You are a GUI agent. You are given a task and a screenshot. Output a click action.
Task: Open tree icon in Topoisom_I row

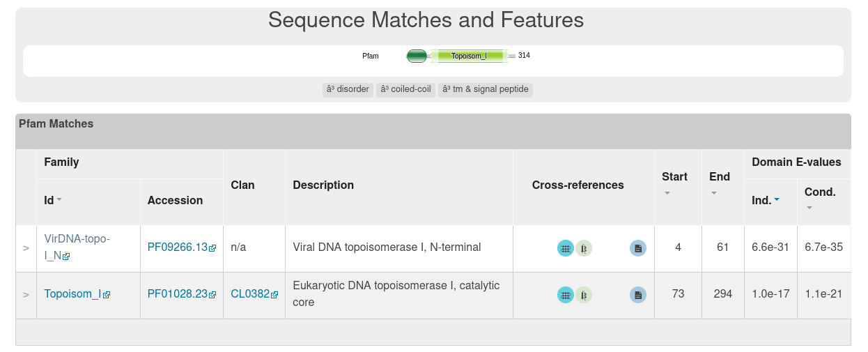tap(584, 295)
